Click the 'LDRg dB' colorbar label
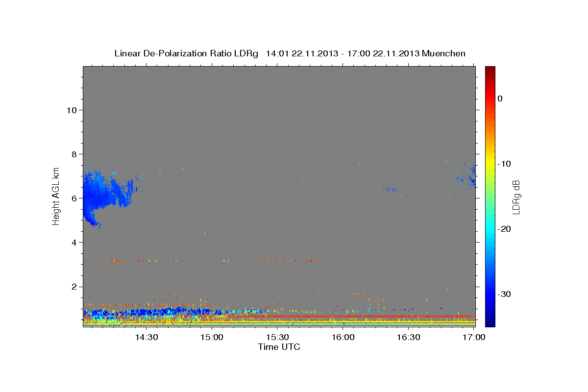The width and height of the screenshot is (588, 392). (x=515, y=196)
